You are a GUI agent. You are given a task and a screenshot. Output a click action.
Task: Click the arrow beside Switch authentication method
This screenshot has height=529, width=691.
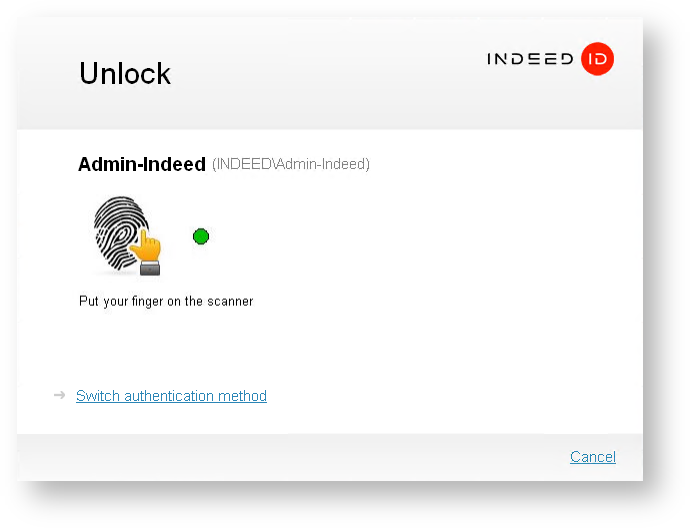click(60, 396)
